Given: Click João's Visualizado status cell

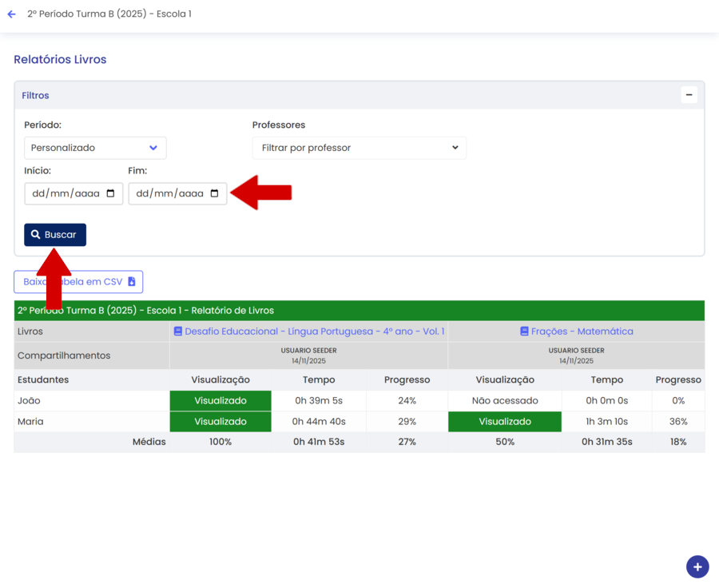Looking at the screenshot, I should 220,401.
